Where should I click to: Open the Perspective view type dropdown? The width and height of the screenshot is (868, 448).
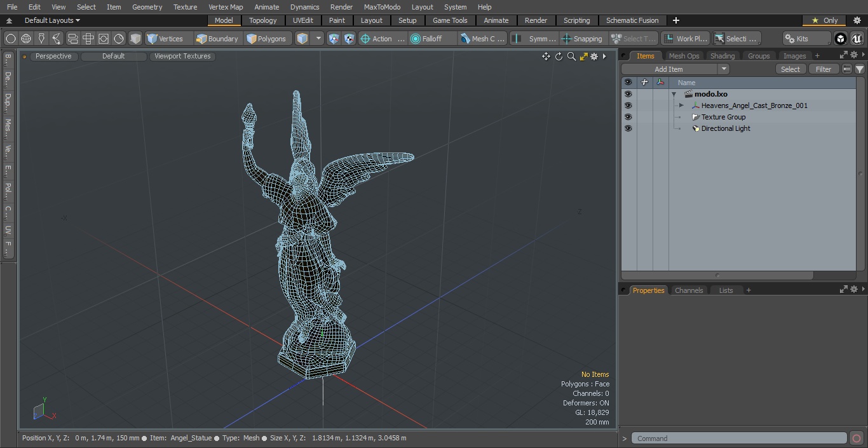coord(53,56)
